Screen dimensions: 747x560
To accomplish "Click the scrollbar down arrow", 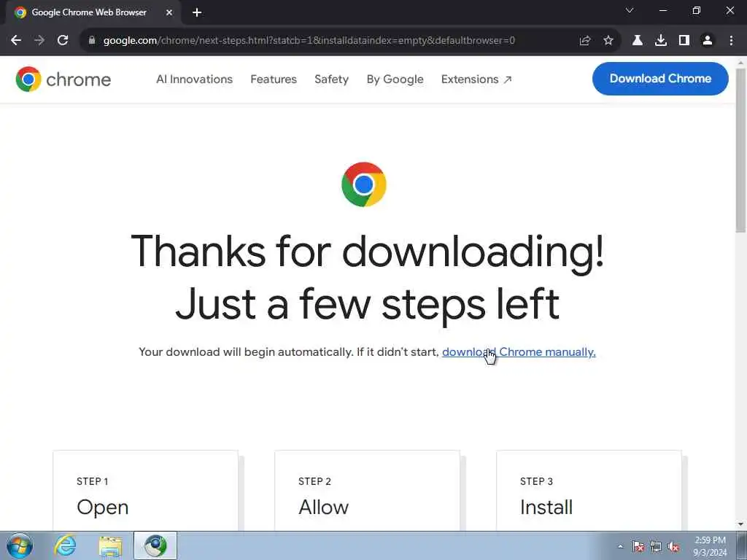I will pos(741,524).
